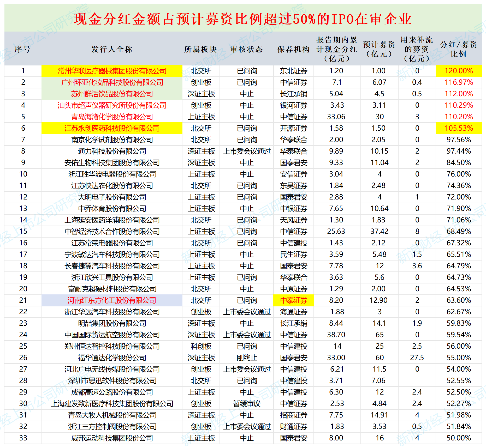The width and height of the screenshot is (486, 448).
Task: Select 浙江华远汽车科技股份有限公司
Action: point(112,312)
